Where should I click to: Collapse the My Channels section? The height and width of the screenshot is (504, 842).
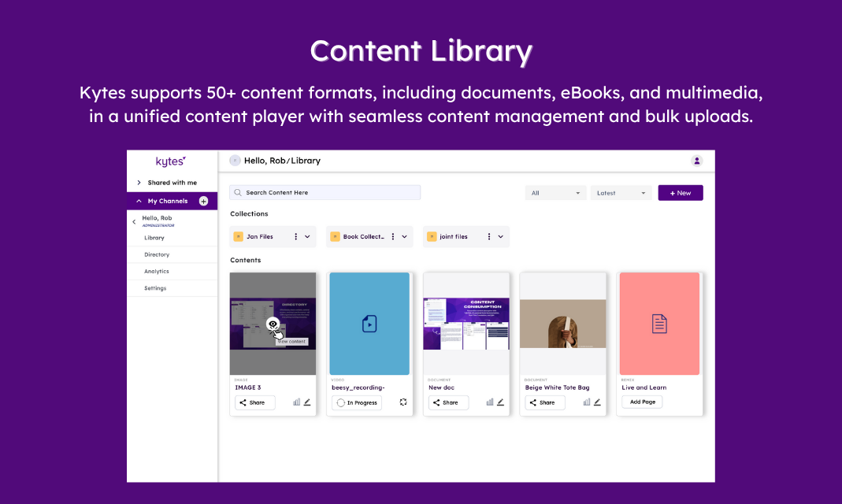pos(139,202)
